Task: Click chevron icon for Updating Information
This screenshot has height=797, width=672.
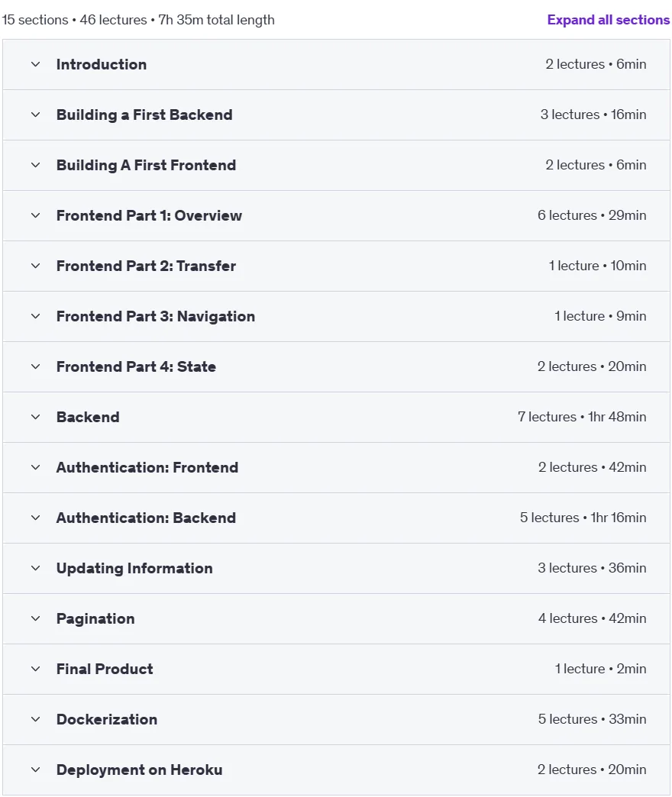Action: coord(36,568)
